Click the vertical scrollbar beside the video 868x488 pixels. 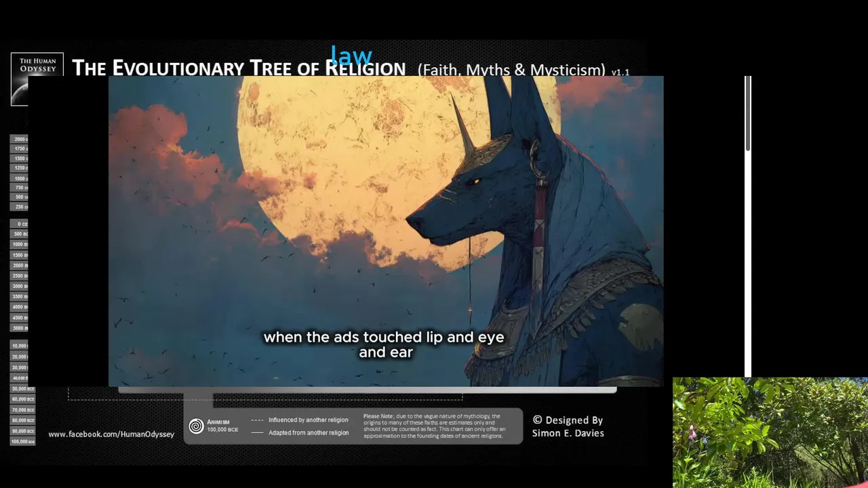click(748, 226)
